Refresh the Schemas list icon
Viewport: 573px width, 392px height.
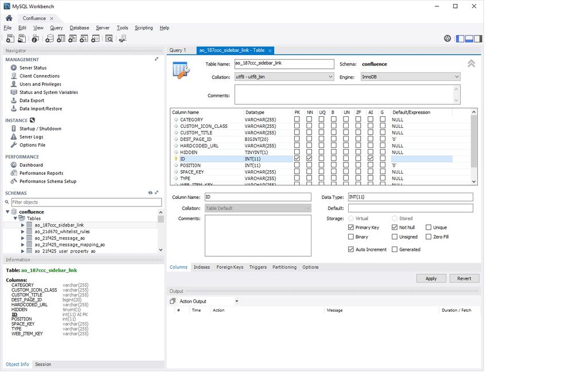pyautogui.click(x=150, y=193)
